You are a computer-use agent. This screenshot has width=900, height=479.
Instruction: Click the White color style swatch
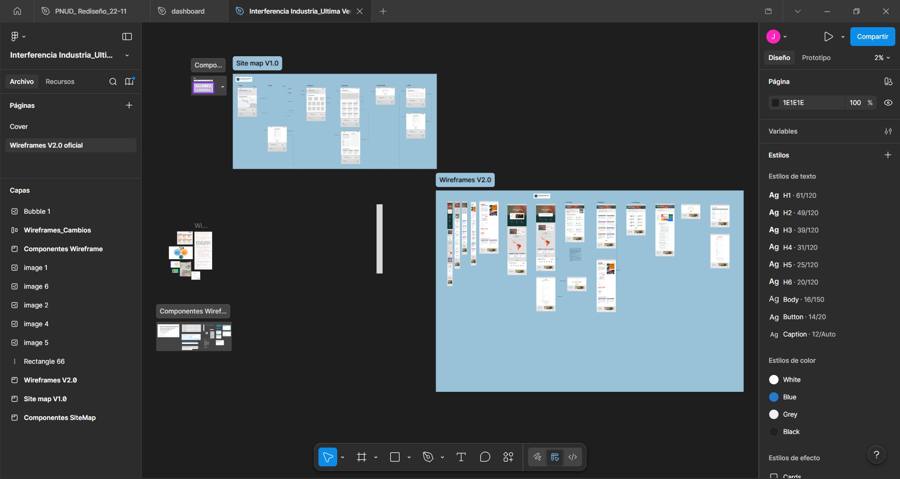774,380
